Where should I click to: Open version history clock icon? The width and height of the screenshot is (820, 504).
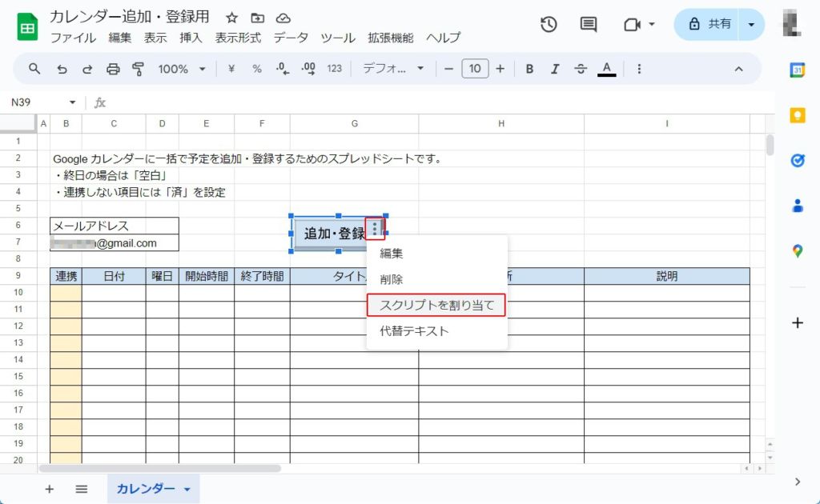pos(549,24)
